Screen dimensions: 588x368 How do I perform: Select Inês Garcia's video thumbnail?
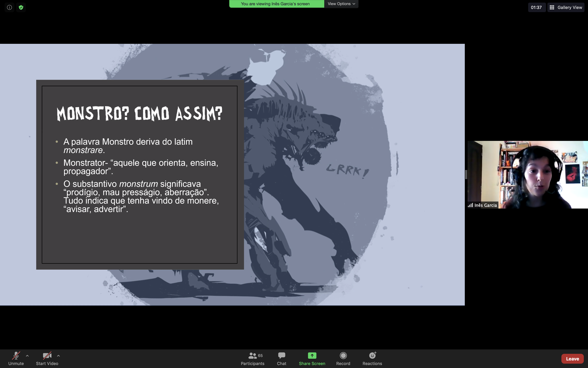[528, 175]
